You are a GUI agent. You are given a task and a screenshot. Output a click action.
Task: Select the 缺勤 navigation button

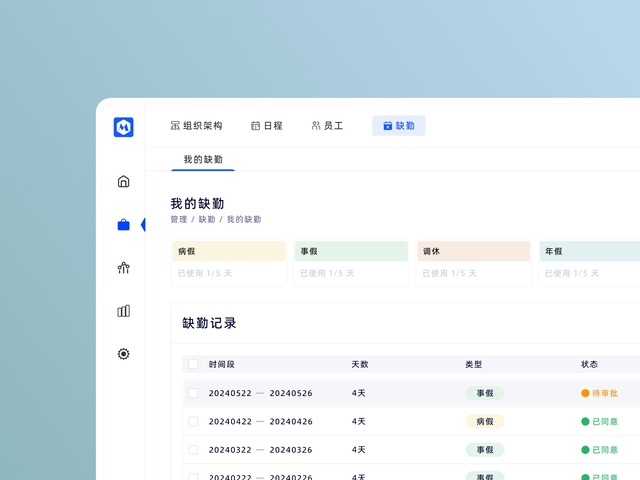[x=399, y=126]
